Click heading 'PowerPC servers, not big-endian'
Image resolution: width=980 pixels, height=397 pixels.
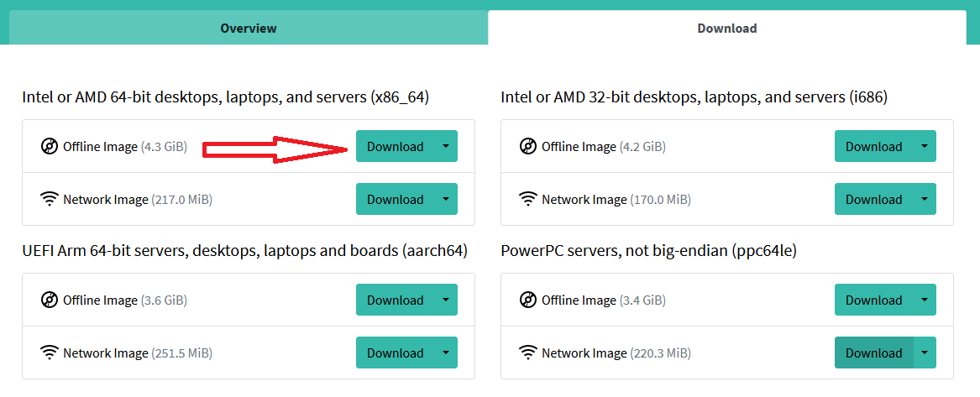649,251
